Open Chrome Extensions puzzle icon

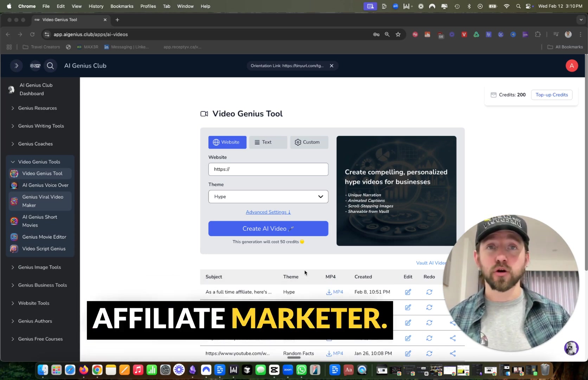coord(538,34)
